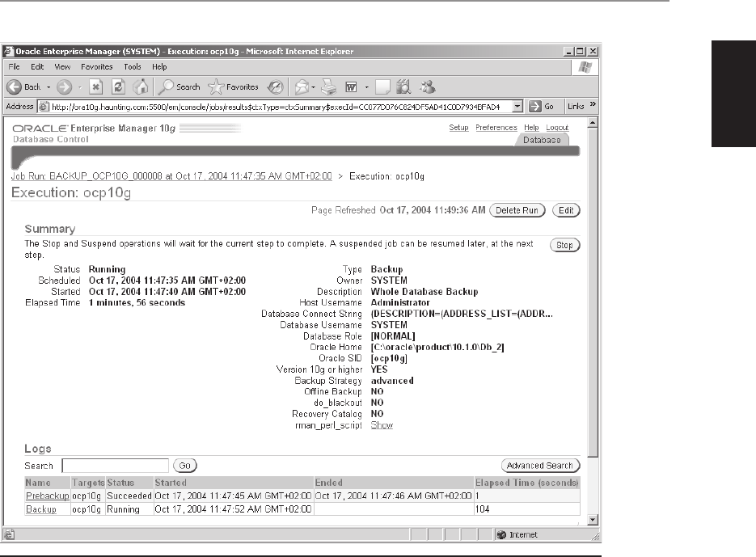Open the Help menu
The image size is (756, 557).
(x=159, y=66)
